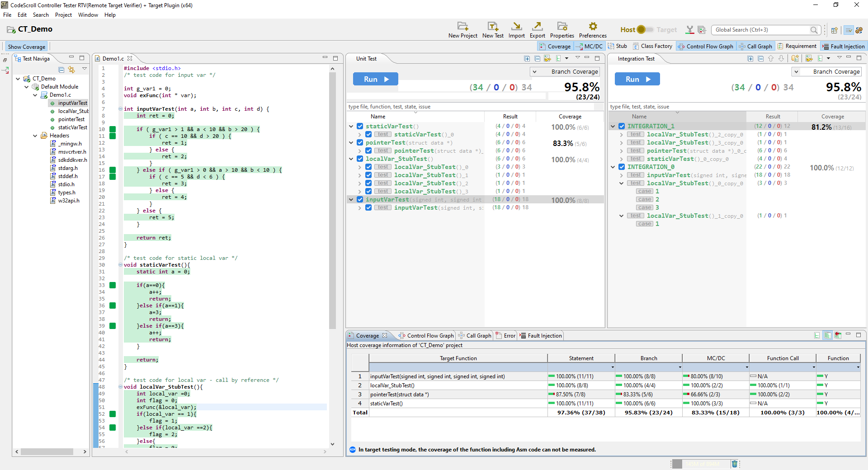Open the Fault Injection perspective icon
The image size is (868, 470).
tap(843, 46)
